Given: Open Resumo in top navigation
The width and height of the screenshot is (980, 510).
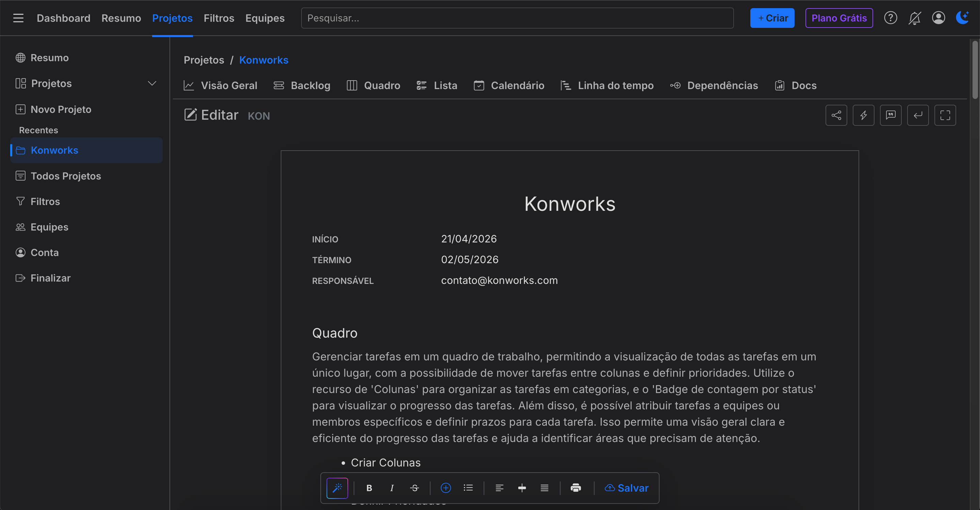Looking at the screenshot, I should click(121, 18).
